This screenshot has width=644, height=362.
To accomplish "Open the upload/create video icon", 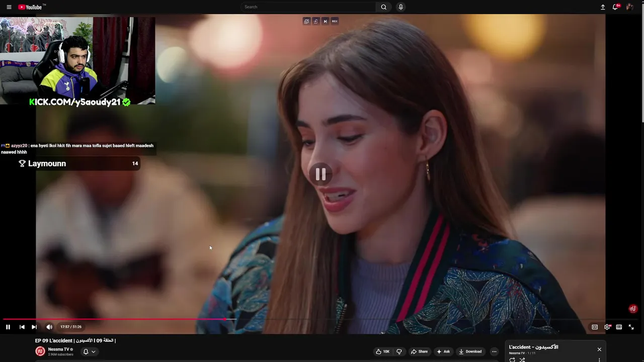I will coord(603,7).
